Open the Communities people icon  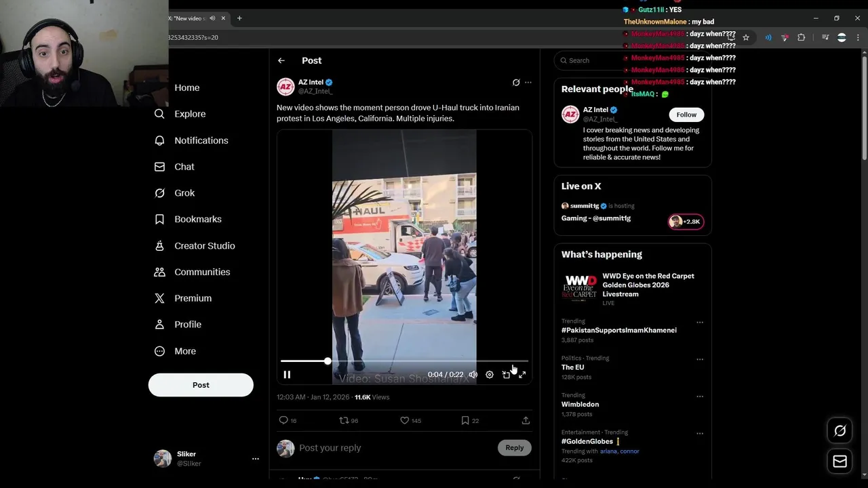tap(159, 272)
